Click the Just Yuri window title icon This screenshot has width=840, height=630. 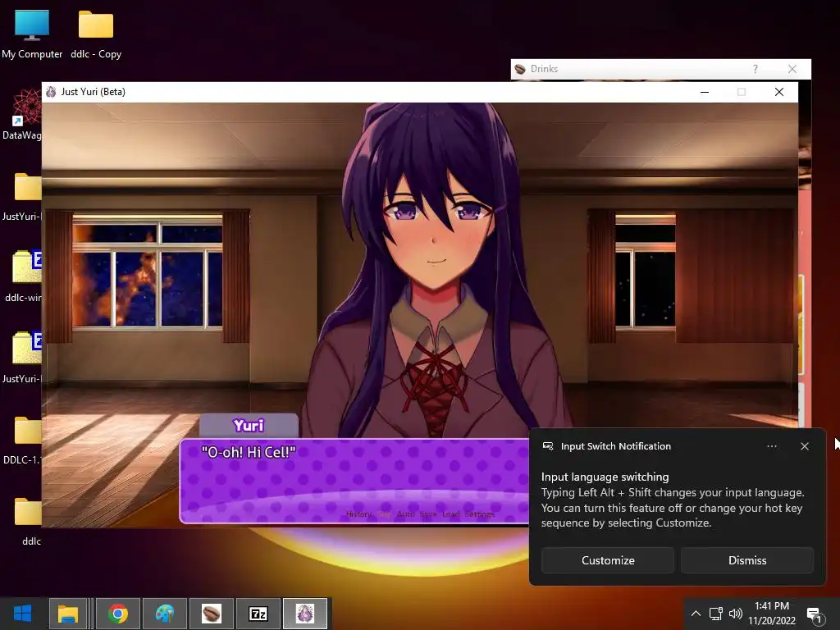point(51,92)
